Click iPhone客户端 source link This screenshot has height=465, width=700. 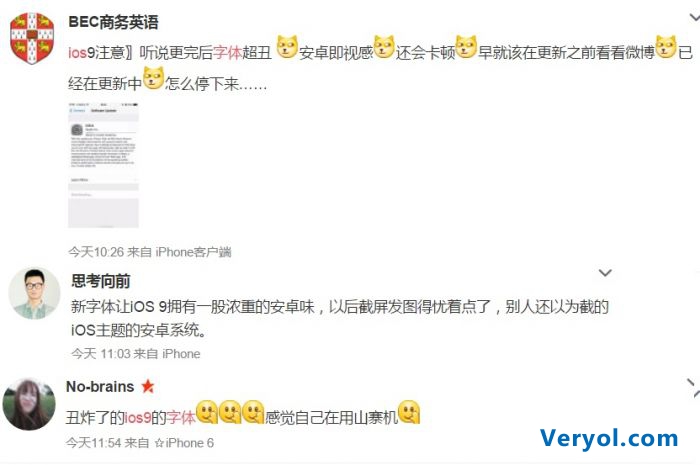[x=193, y=252]
